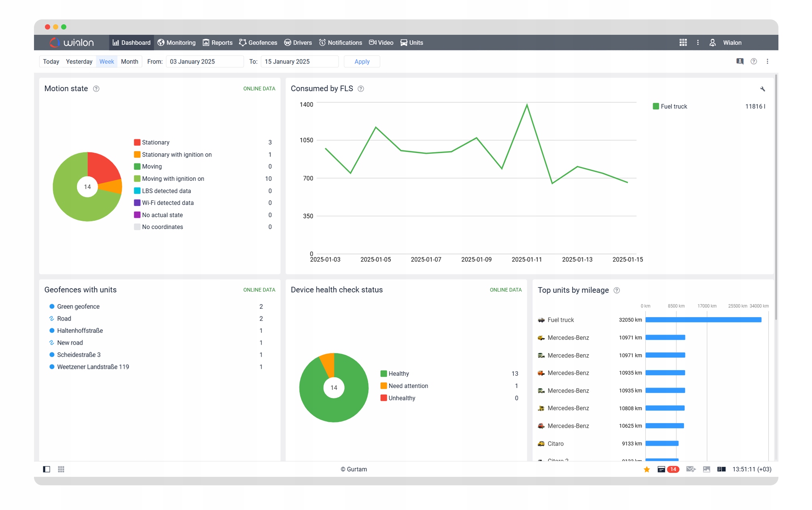Open the apps grid icon in top bar
Viewport: 812px width, 510px height.
pos(683,42)
